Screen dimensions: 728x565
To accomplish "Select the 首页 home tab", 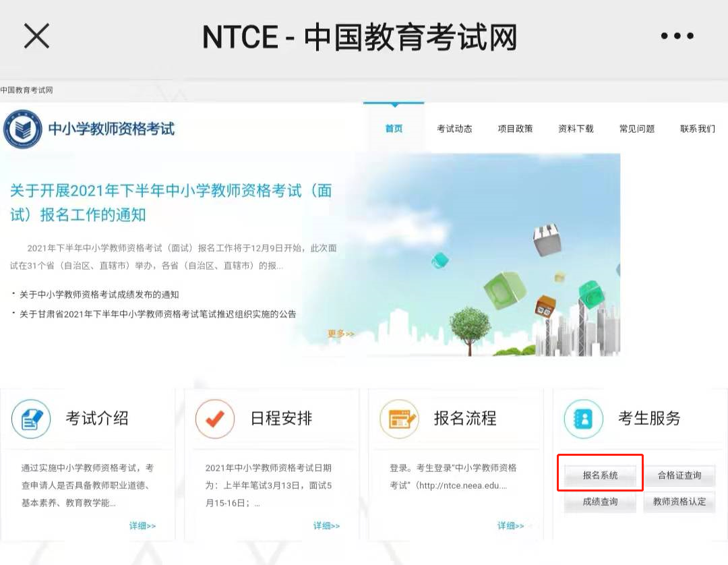I will click(394, 129).
